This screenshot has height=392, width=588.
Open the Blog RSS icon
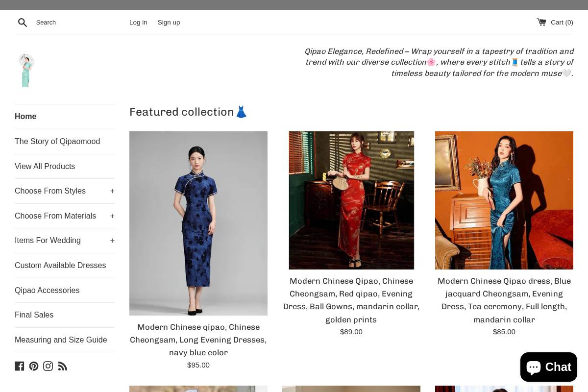pos(63,366)
